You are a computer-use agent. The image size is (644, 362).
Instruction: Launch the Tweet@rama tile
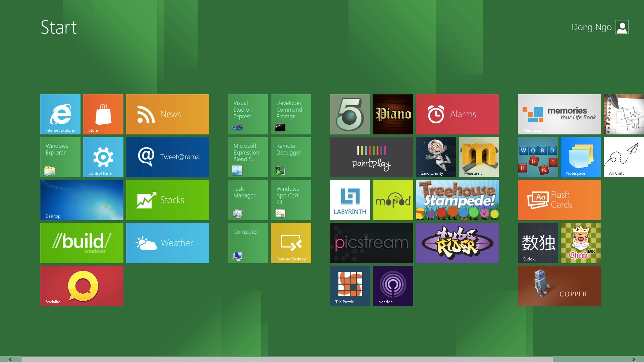[168, 157]
